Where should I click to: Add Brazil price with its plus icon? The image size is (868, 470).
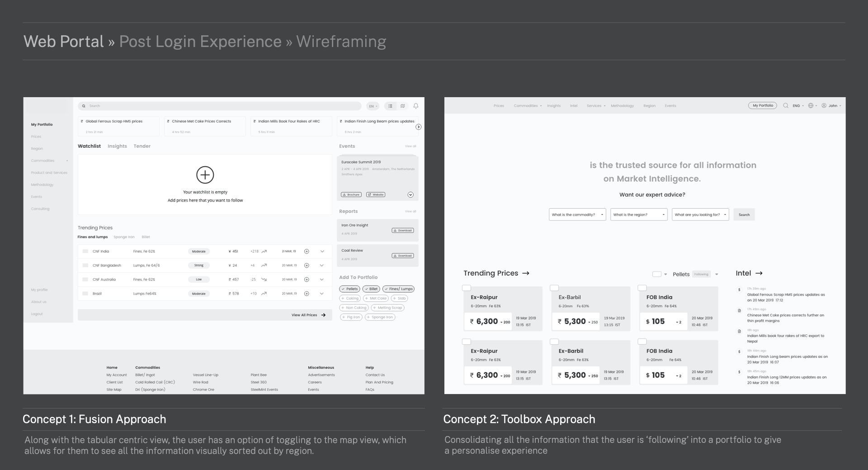pos(307,294)
